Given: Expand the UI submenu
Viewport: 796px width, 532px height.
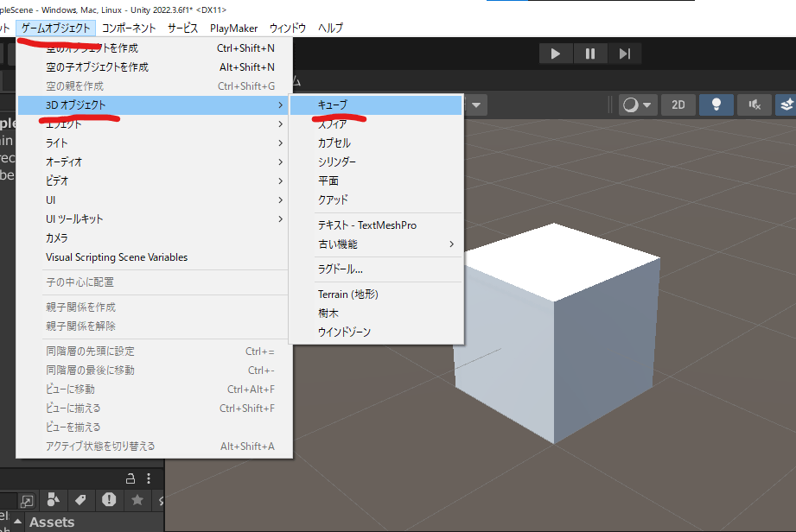Looking at the screenshot, I should [155, 199].
